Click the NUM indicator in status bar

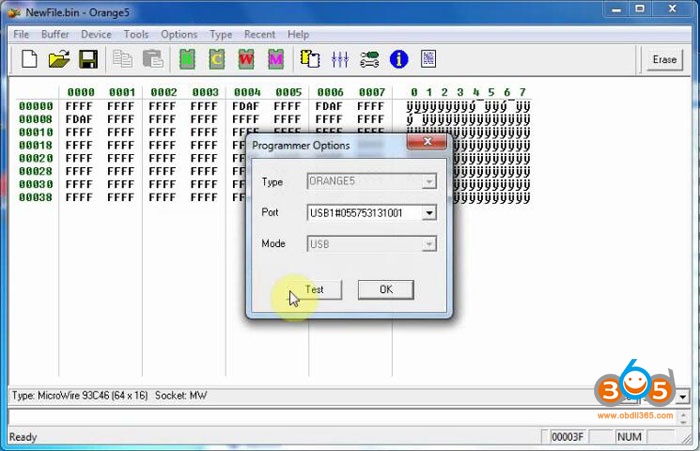(x=629, y=437)
